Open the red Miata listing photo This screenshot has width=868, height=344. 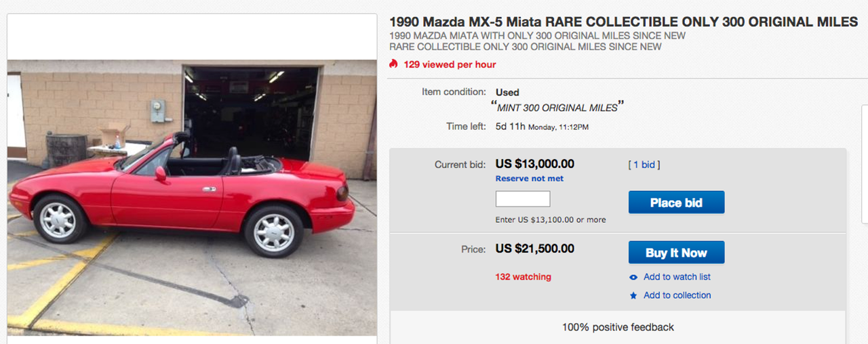(192, 197)
